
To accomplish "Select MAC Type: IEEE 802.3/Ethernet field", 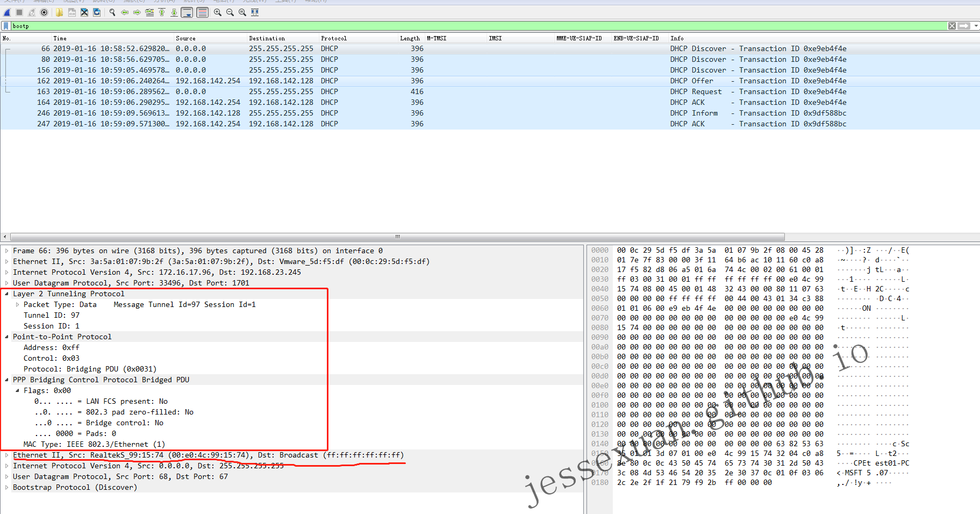I will point(94,444).
